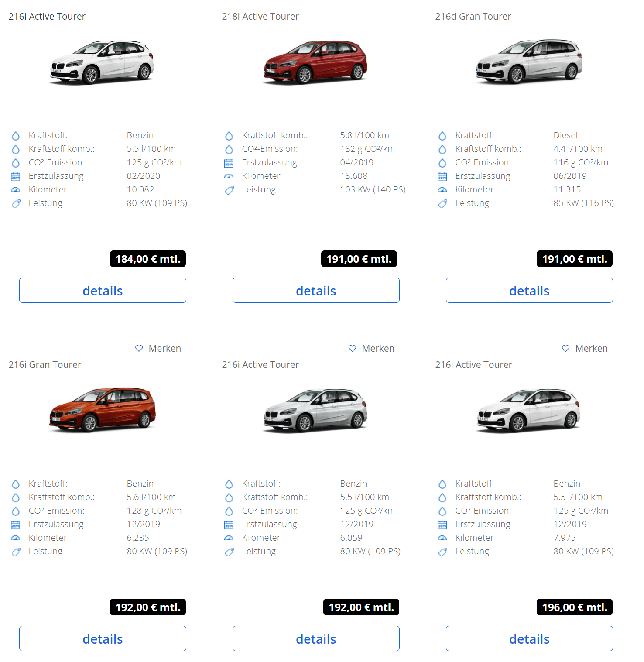Click the white 216i Active Tourer image priced 196,00 €
644x662 pixels.
tap(528, 410)
